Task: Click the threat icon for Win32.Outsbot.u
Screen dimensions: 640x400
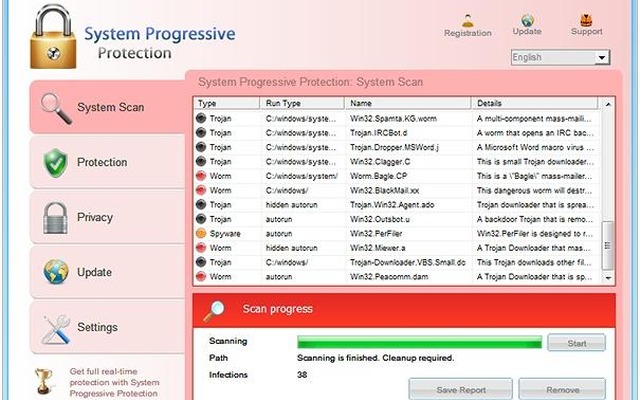Action: 201,219
